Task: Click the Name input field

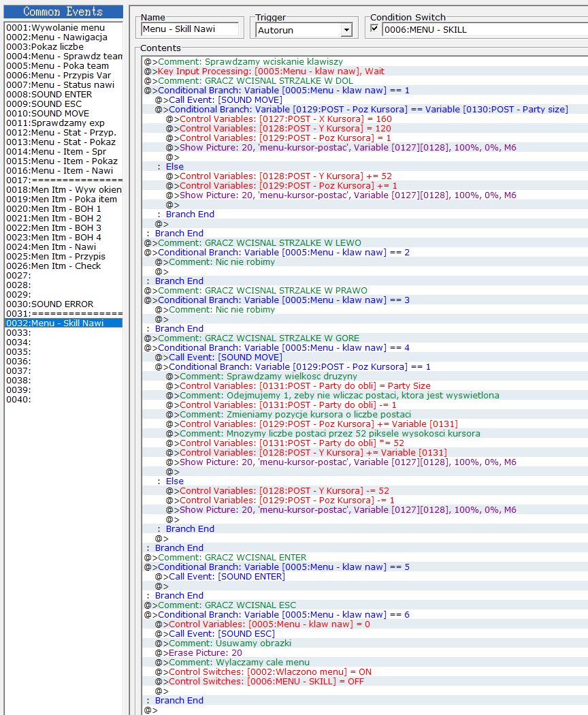Action: coord(190,29)
